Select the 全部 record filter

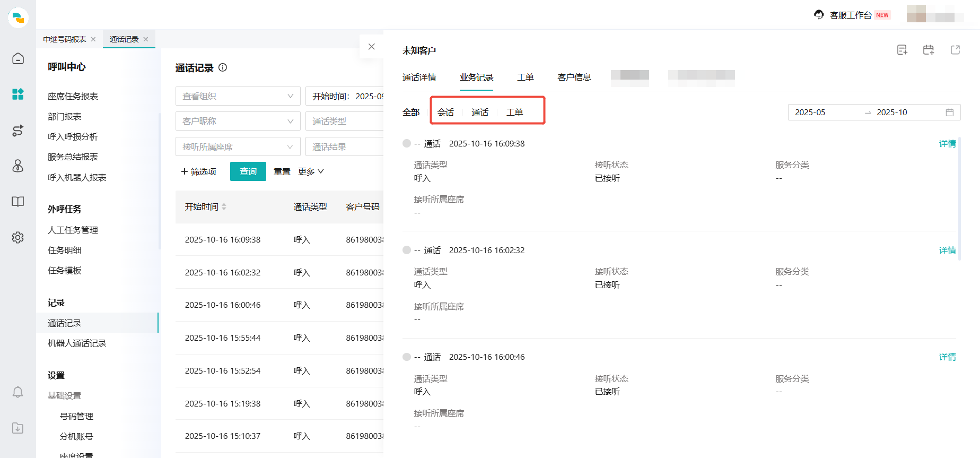pos(411,113)
